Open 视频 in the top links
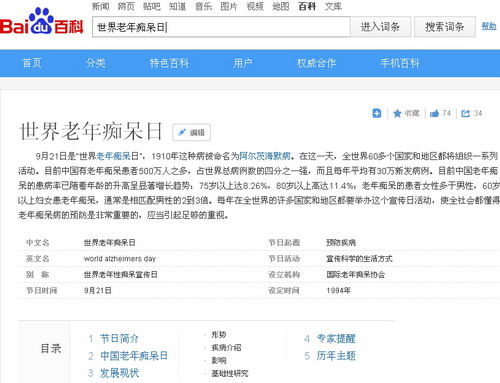Image resolution: width=500 pixels, height=383 pixels. coord(255,6)
